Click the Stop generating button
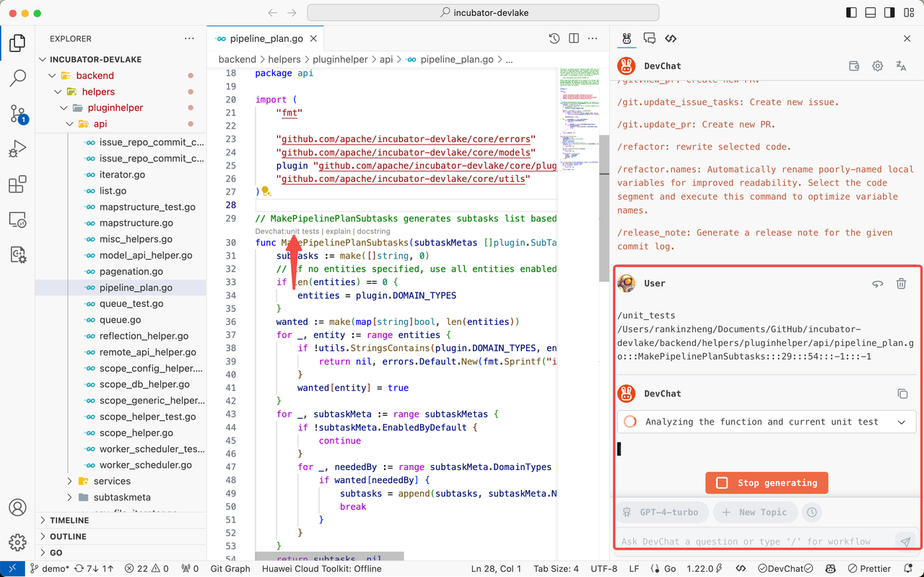Viewport: 924px width, 577px height. [767, 482]
